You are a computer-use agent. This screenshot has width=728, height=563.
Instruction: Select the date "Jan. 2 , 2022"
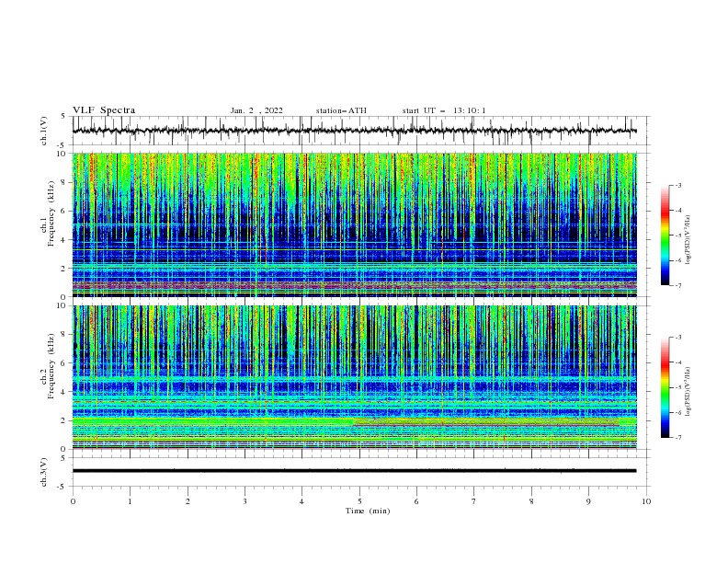click(x=256, y=110)
